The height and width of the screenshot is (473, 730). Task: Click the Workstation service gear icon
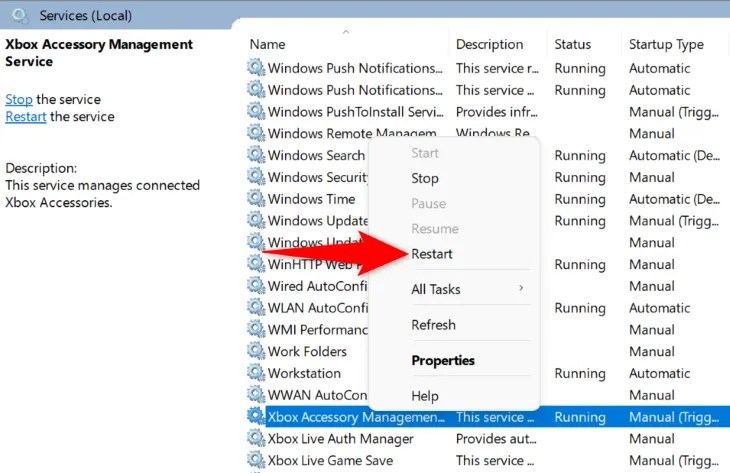[x=256, y=372]
